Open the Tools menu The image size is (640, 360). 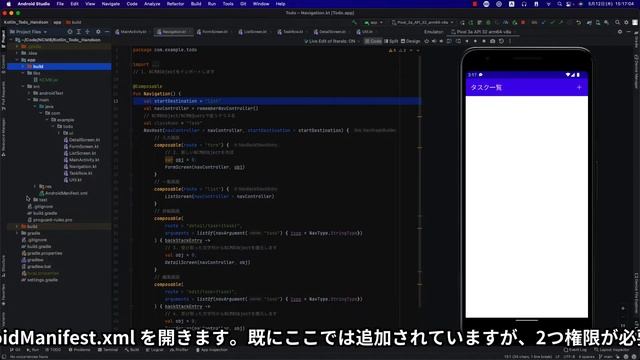(x=228, y=4)
